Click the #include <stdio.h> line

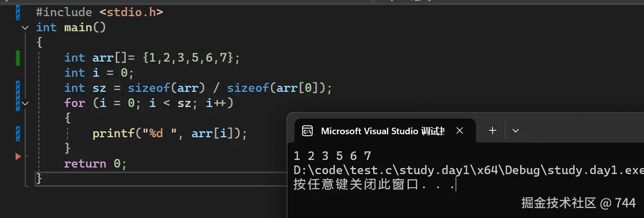[x=100, y=12]
